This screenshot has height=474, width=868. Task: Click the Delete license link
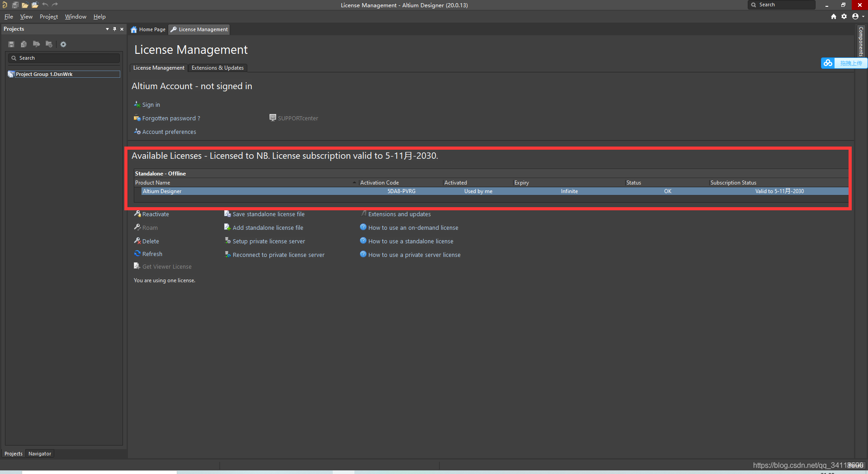pyautogui.click(x=151, y=242)
